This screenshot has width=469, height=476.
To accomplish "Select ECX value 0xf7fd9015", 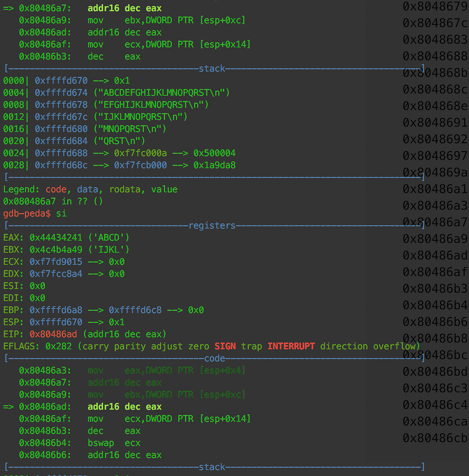I will [x=56, y=262].
